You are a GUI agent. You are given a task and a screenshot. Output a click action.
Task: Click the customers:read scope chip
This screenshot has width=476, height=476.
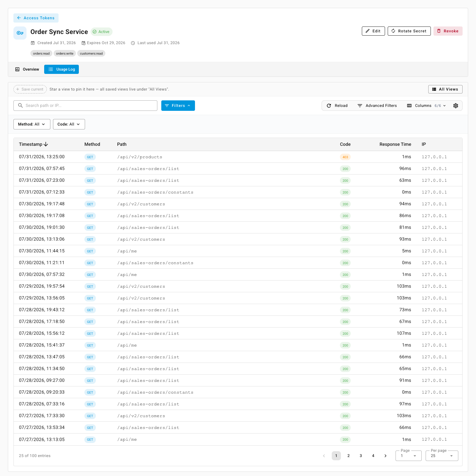pos(91,53)
